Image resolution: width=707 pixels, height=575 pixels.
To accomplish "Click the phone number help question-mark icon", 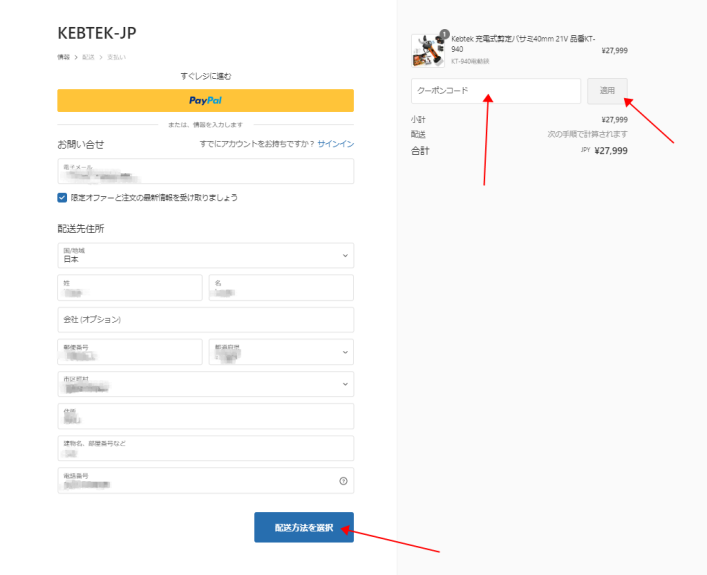I will pyautogui.click(x=343, y=481).
